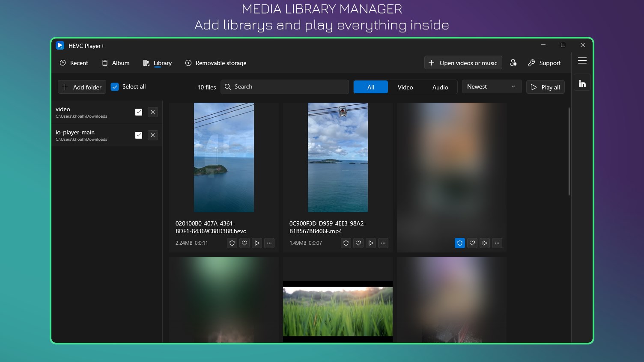
Task: Click the 020100B0-407A-4361 hevc file name
Action: point(211,227)
